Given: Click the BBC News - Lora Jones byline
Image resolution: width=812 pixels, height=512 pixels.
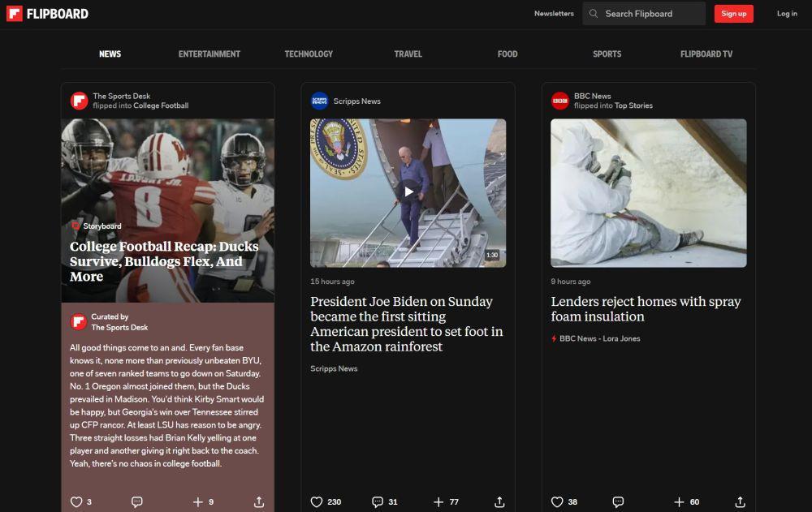Looking at the screenshot, I should [x=600, y=338].
